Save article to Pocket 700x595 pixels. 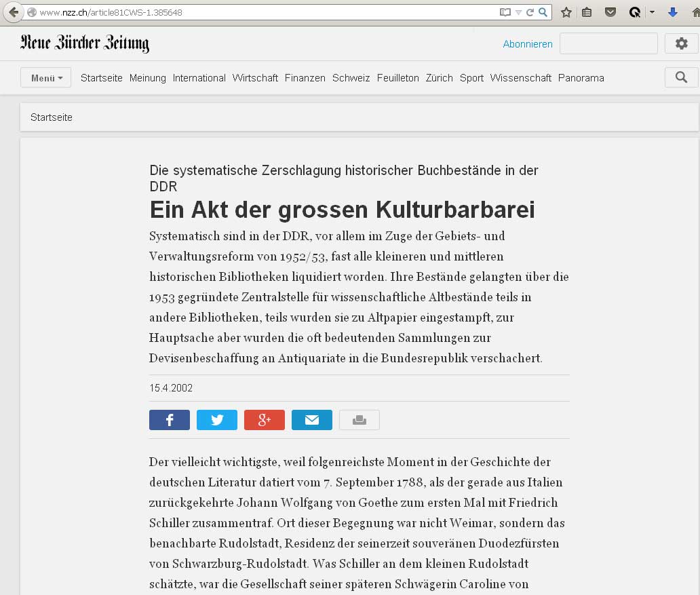point(610,12)
